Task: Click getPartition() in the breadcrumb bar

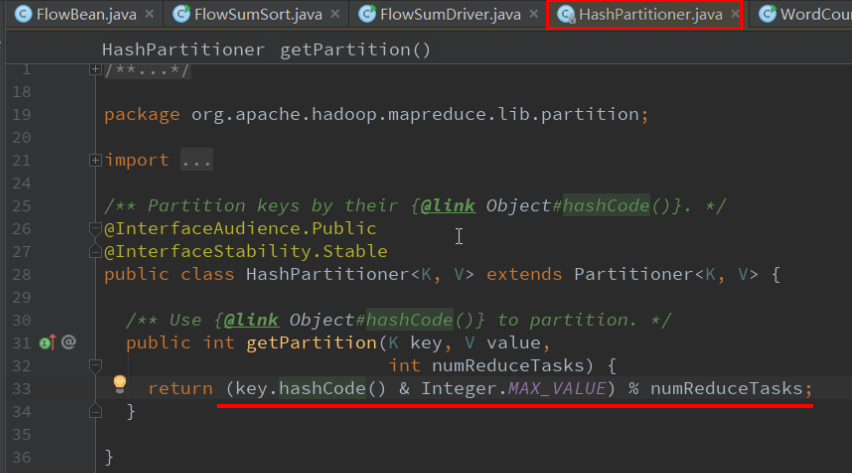Action: 355,49
